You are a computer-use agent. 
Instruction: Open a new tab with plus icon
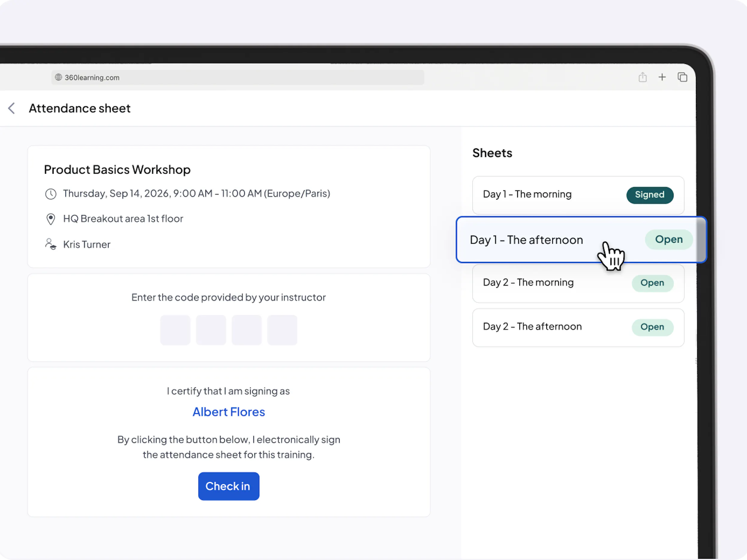click(662, 77)
